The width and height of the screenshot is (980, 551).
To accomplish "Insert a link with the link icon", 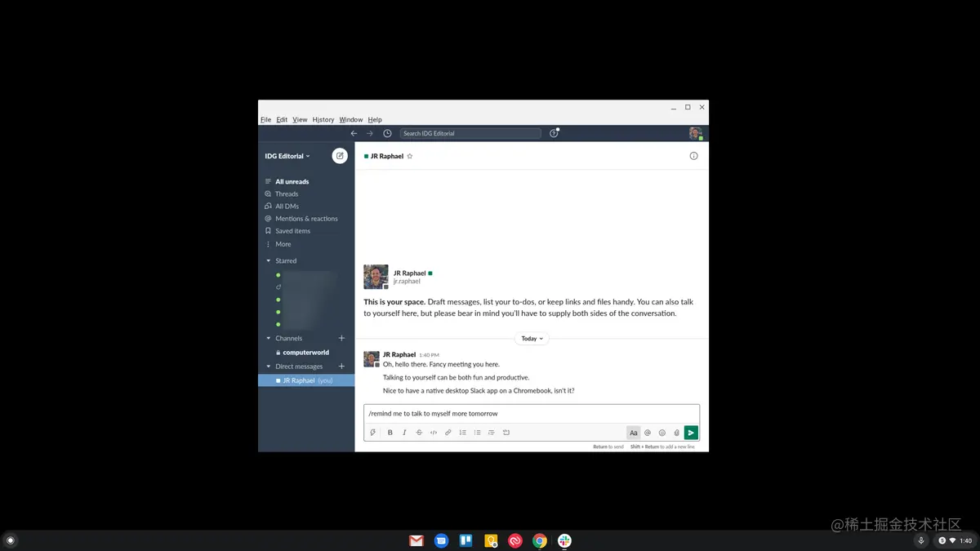I will 448,433.
